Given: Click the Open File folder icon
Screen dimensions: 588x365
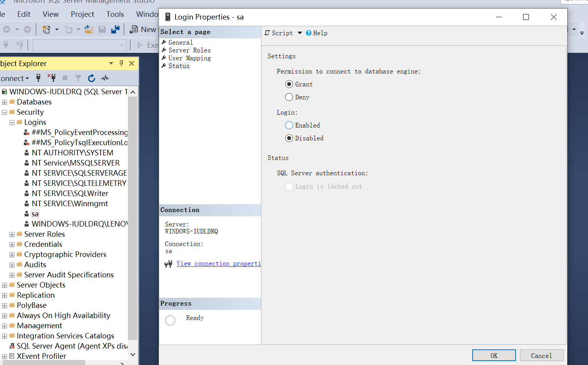Looking at the screenshot, I should coord(89,29).
